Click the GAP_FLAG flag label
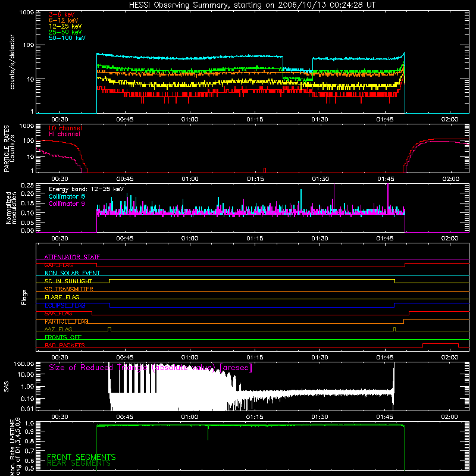Screen dimensions: 476x476 [58, 265]
